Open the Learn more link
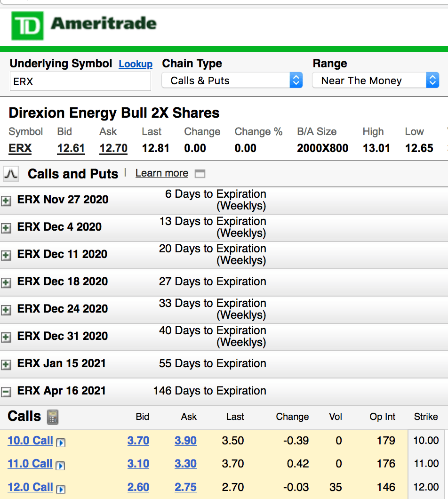 (161, 174)
